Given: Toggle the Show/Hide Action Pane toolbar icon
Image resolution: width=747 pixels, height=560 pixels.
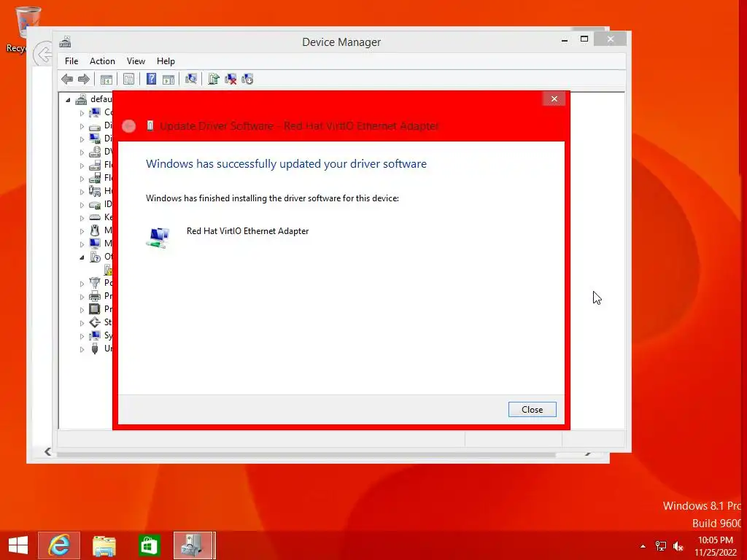Looking at the screenshot, I should point(169,79).
